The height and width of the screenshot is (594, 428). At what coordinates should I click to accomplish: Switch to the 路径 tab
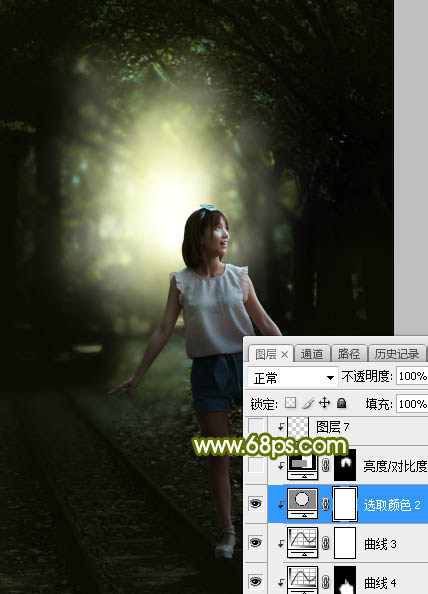point(349,354)
